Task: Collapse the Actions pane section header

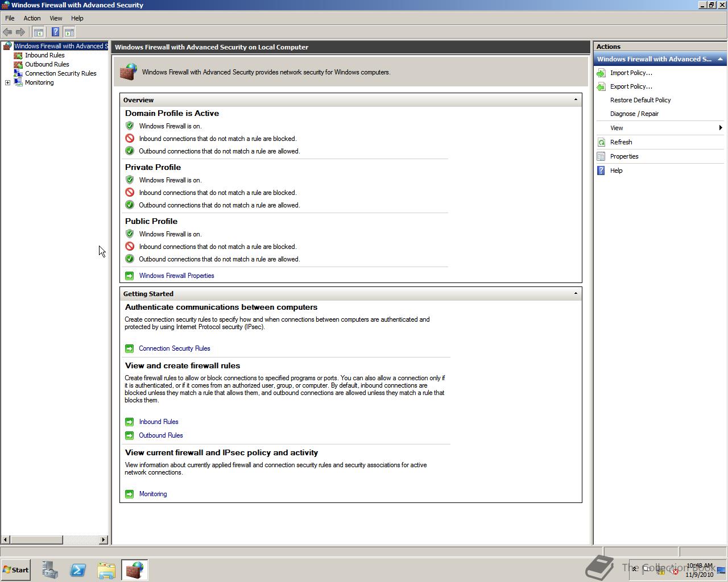Action: pos(720,59)
